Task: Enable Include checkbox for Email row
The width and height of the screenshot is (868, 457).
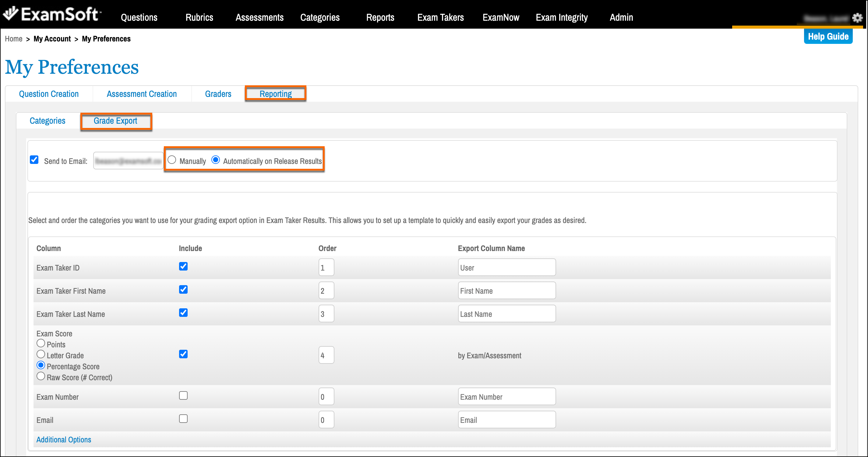Action: pyautogui.click(x=183, y=419)
